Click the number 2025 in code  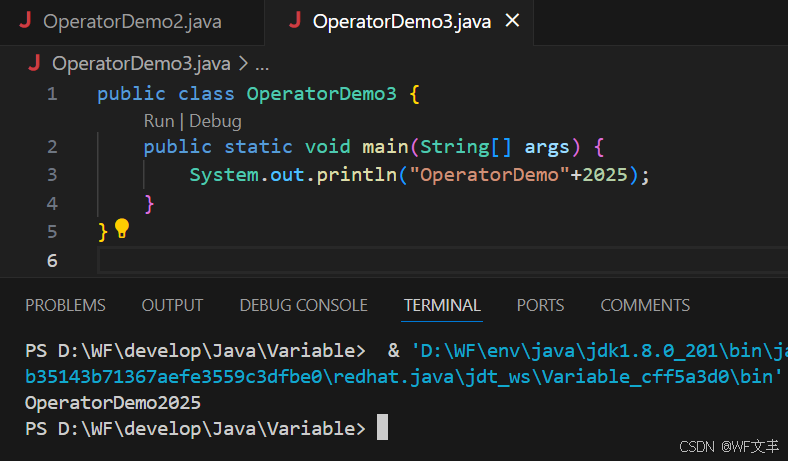click(605, 175)
